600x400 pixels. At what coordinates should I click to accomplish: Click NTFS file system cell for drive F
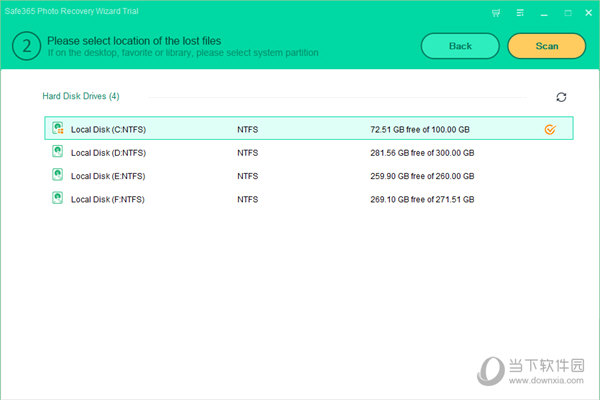click(x=248, y=200)
